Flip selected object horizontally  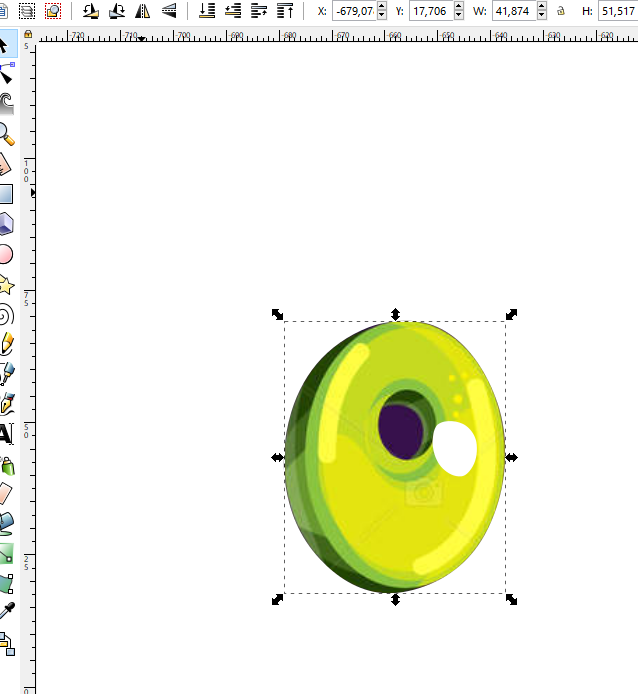(x=143, y=11)
